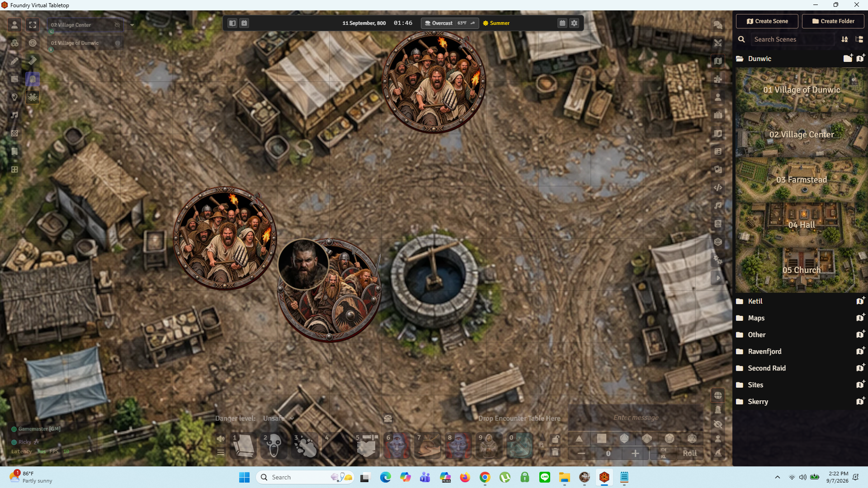The height and width of the screenshot is (488, 868).
Task: Open the Combat Encounters sidebar tab
Action: tap(718, 43)
